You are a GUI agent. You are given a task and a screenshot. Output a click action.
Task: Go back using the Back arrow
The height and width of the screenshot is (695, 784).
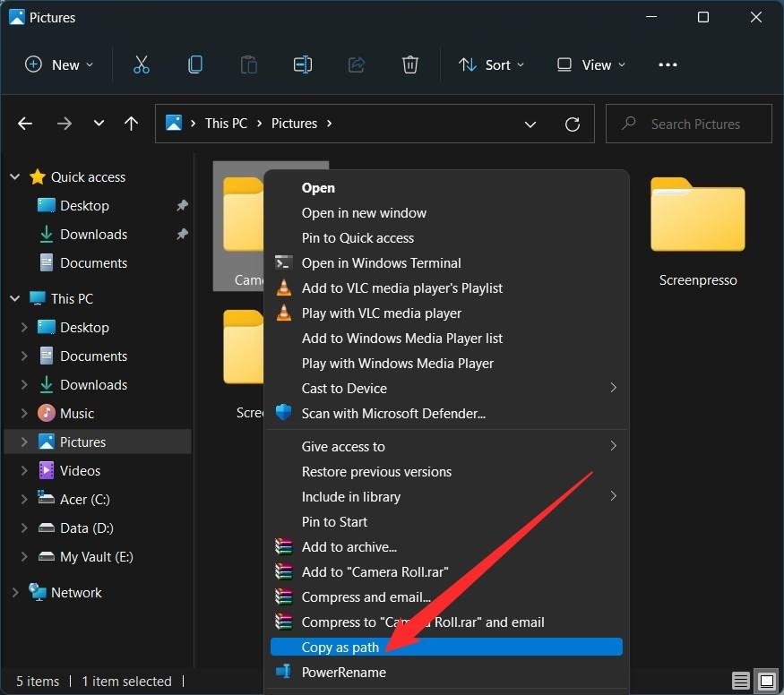coord(25,124)
